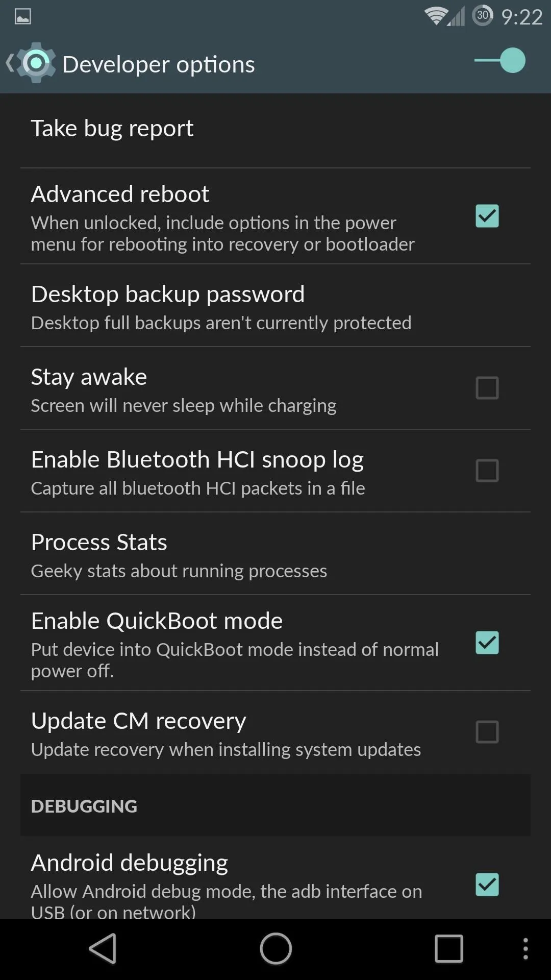
Task: Open Desktop backup password setting
Action: coord(275,306)
